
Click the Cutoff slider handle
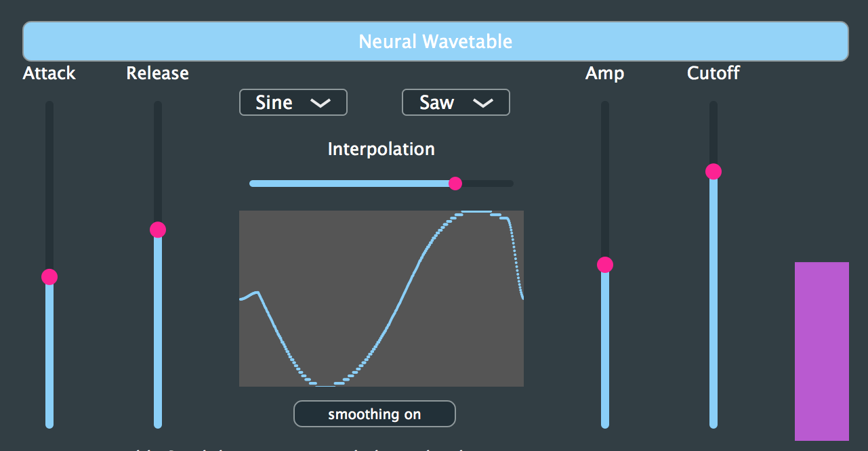point(713,171)
